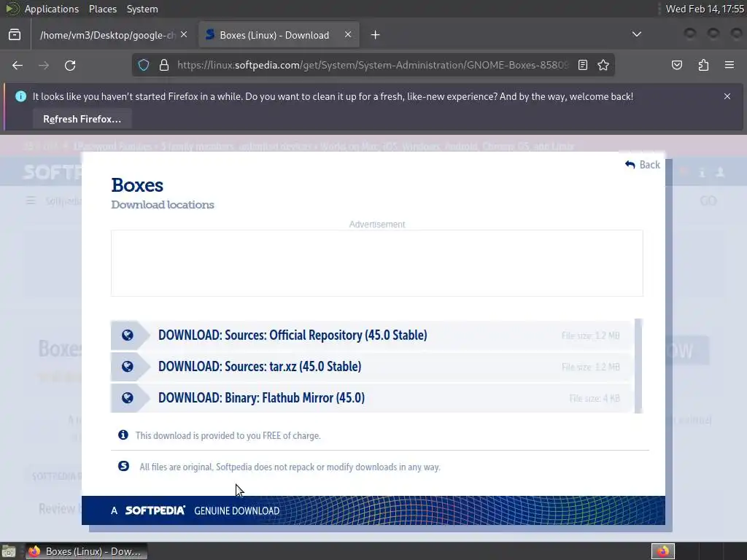Open the Firefox View icon left of tabs
Viewport: 747px width, 560px height.
pos(15,35)
